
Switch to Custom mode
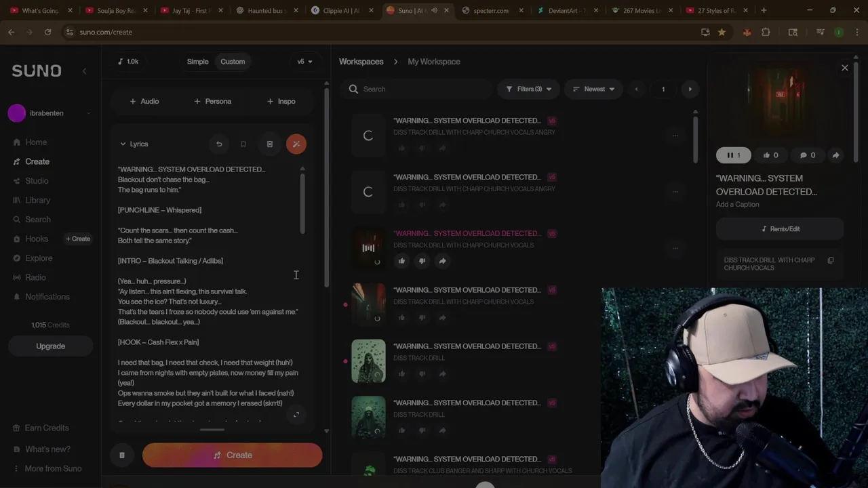coord(233,62)
